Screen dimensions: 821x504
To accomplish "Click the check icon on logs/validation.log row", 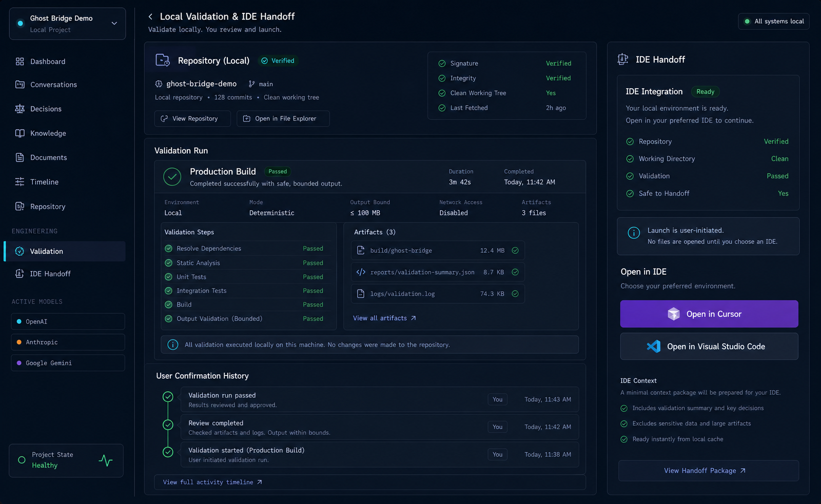I will pyautogui.click(x=515, y=294).
